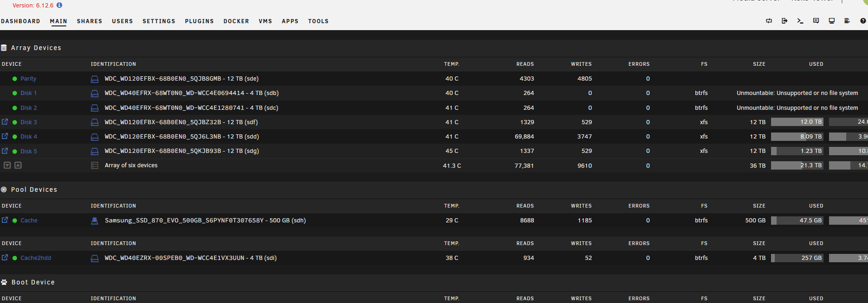
Task: Click the SSD icon in the Cache row
Action: coord(95,221)
